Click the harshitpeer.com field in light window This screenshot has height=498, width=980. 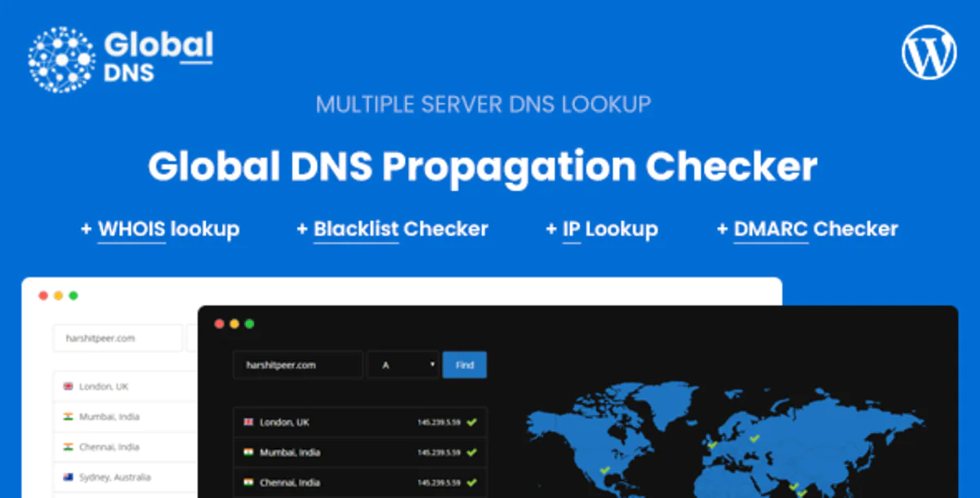pos(118,338)
